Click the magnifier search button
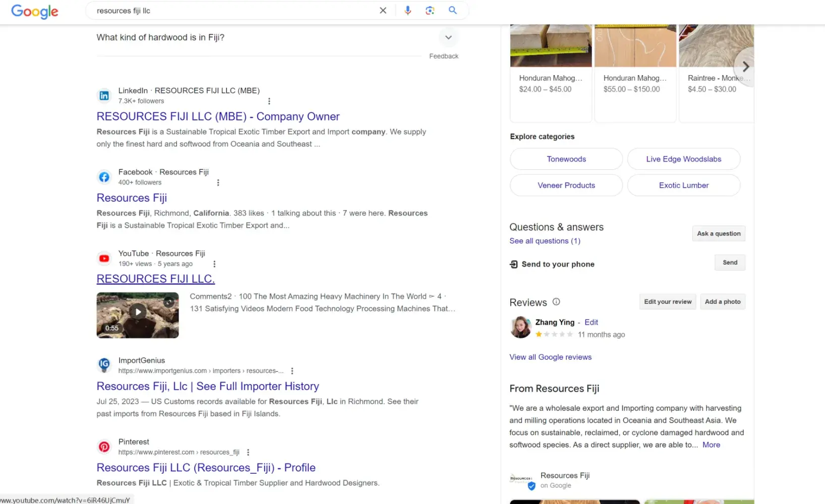This screenshot has height=504, width=825. pos(452,11)
